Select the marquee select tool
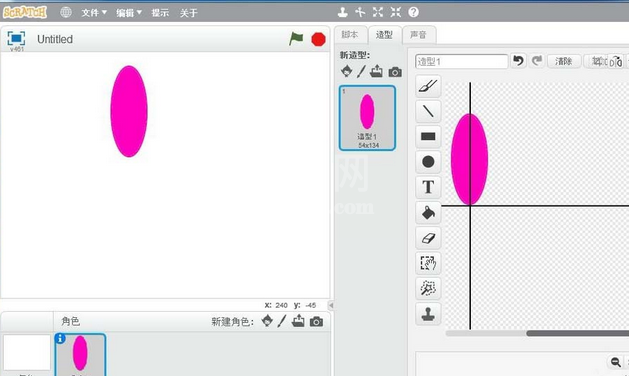 (x=428, y=263)
